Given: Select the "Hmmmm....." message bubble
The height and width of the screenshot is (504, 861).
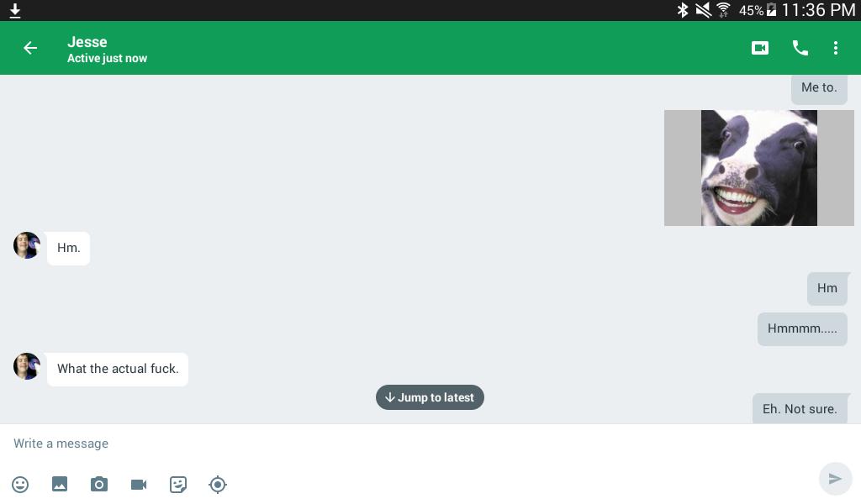Looking at the screenshot, I should pyautogui.click(x=801, y=328).
